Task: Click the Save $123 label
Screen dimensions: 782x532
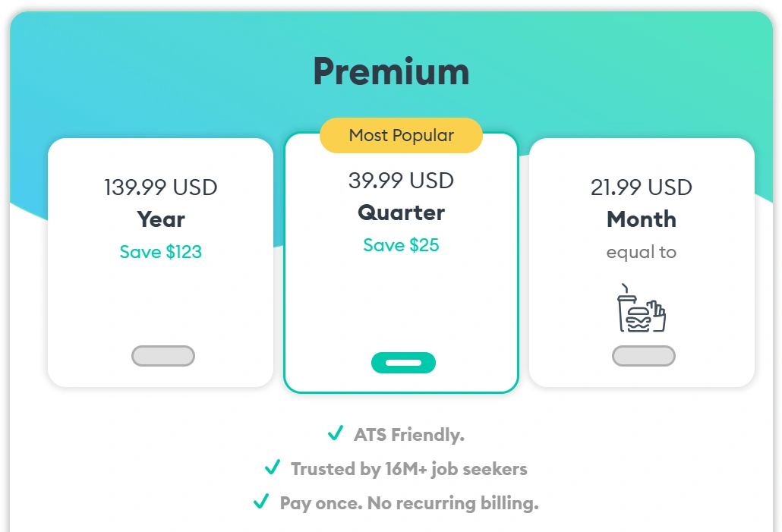Action: click(x=161, y=252)
